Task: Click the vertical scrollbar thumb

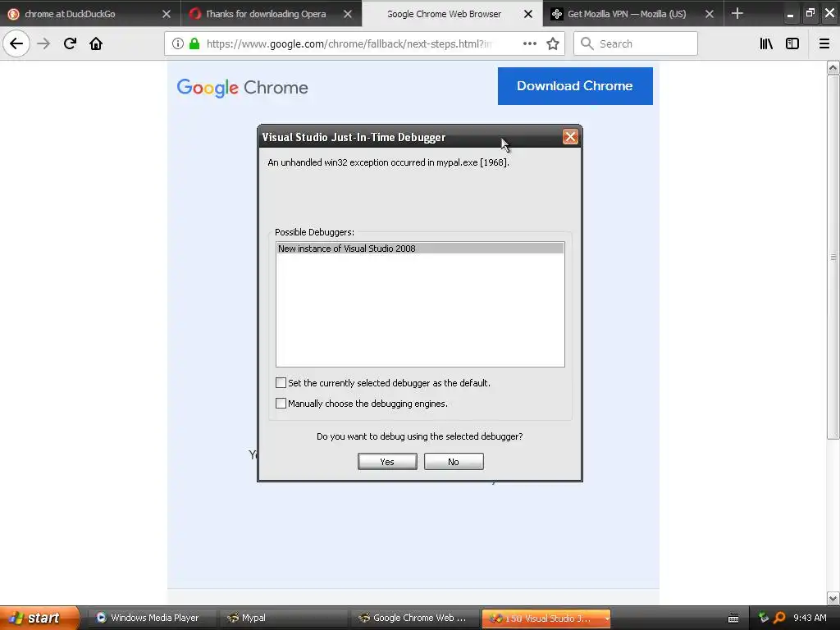Action: point(833,257)
